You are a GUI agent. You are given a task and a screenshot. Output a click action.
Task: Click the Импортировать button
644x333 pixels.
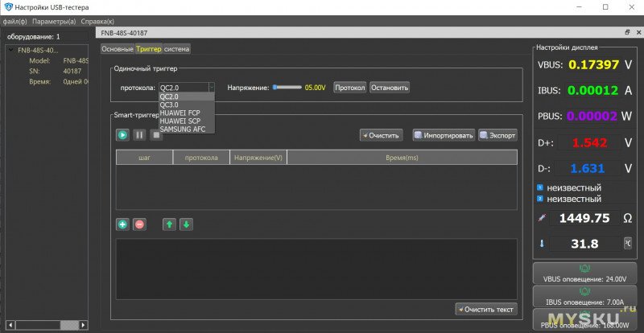tap(444, 135)
